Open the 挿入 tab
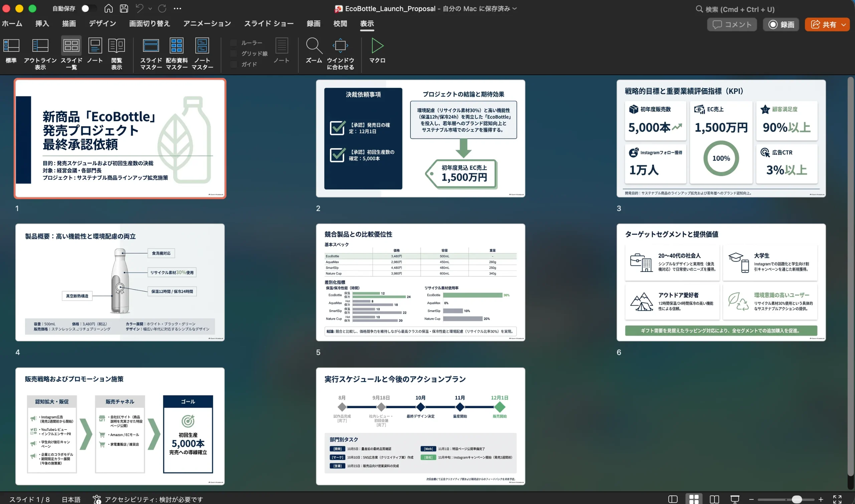This screenshot has height=504, width=855. point(42,23)
